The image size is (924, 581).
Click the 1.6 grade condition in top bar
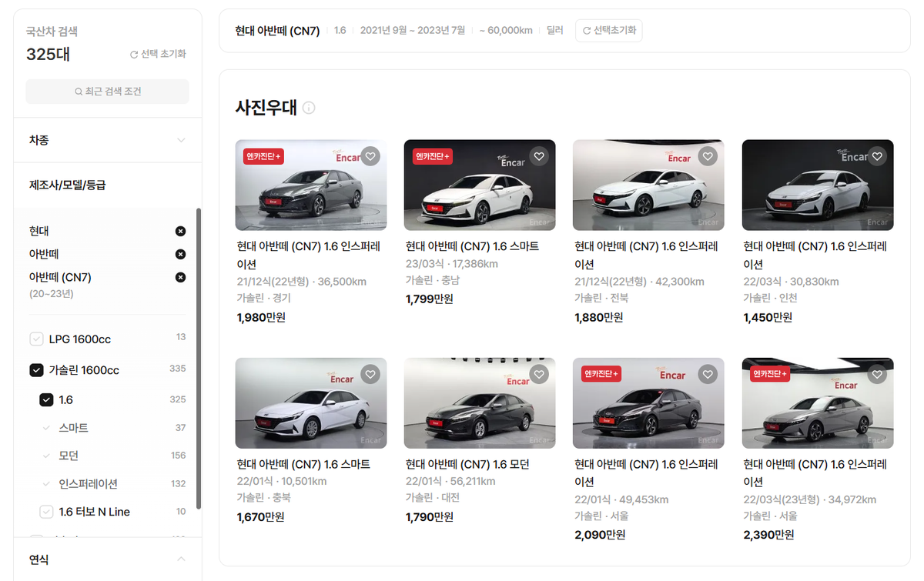click(340, 31)
